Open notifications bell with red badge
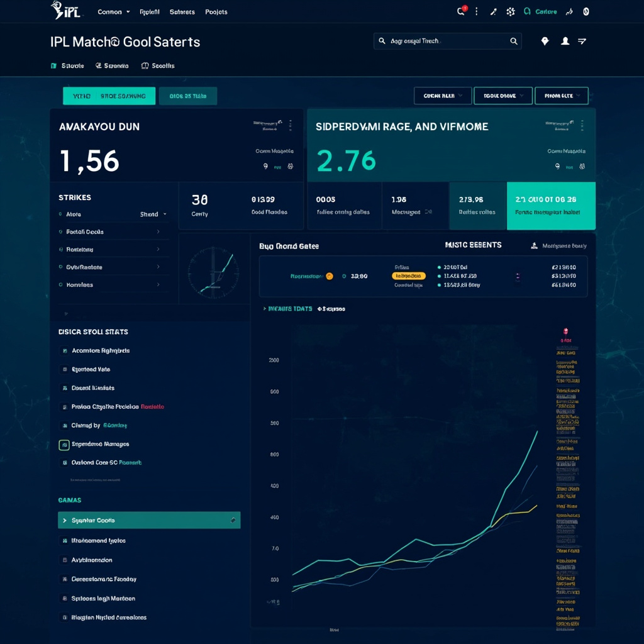 (461, 11)
